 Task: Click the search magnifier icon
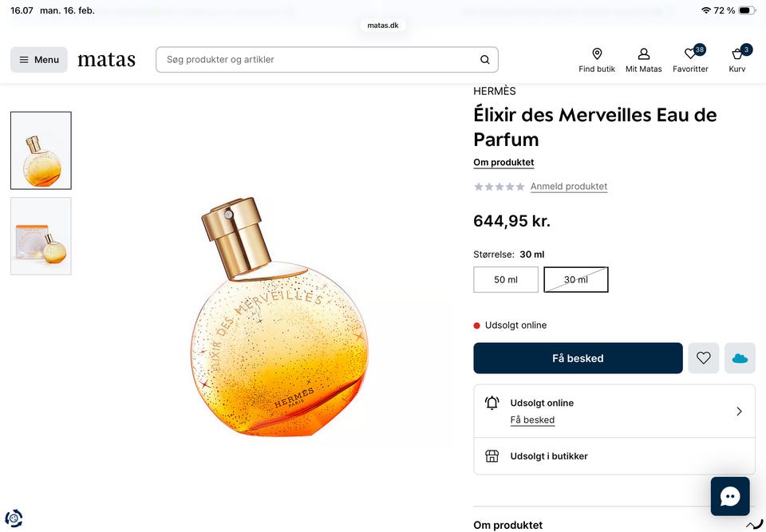point(485,60)
